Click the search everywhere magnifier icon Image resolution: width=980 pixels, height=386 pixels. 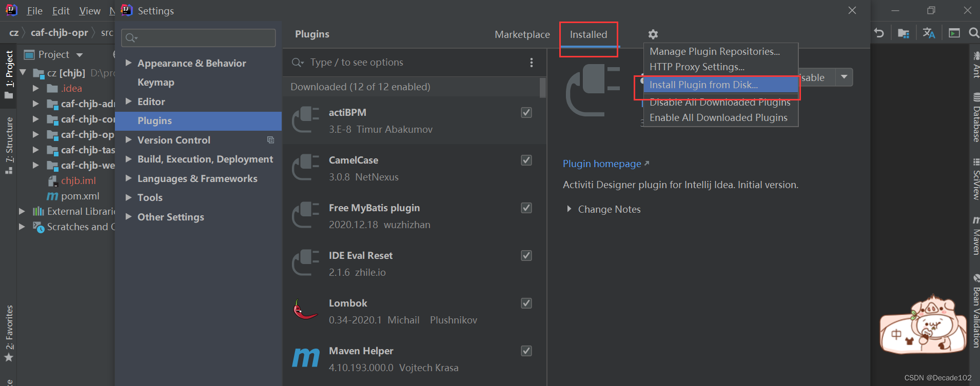pyautogui.click(x=974, y=33)
